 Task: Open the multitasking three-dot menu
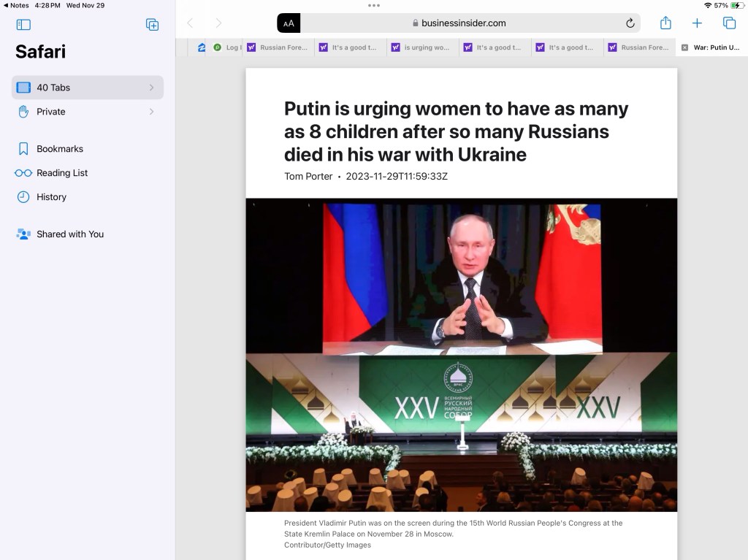(x=374, y=5)
